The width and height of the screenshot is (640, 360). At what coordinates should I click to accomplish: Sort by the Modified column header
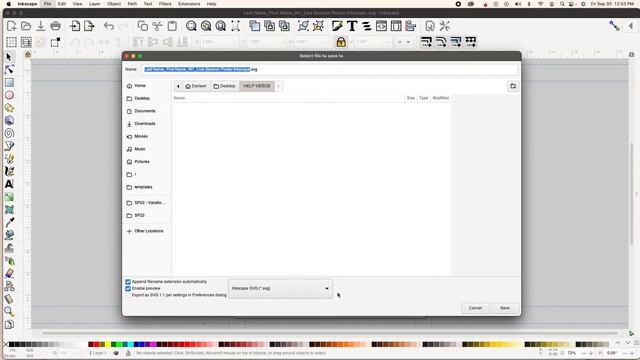[x=440, y=98]
